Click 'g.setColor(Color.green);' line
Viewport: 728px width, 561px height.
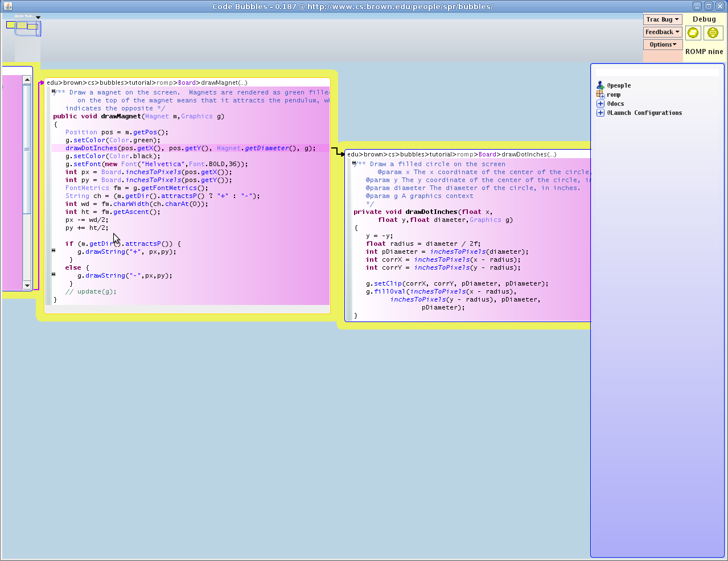(x=113, y=140)
